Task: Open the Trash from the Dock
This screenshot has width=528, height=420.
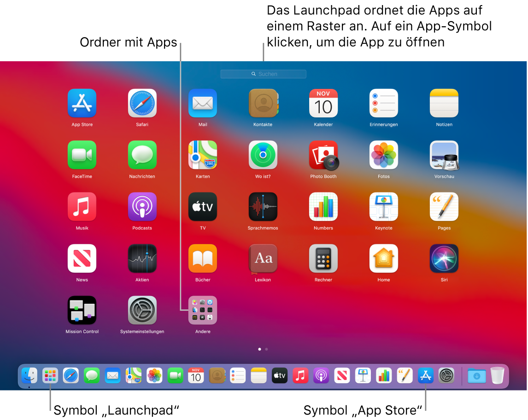Action: point(497,376)
